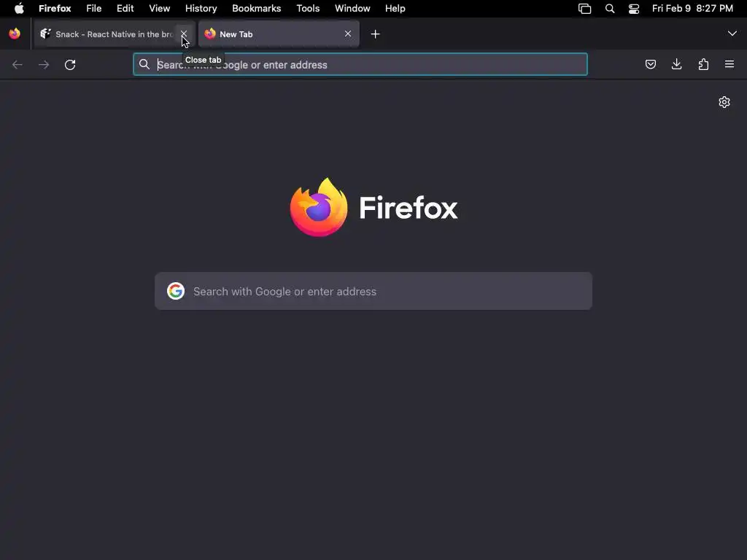747x560 pixels.
Task: Open the Tools menu
Action: [x=308, y=8]
